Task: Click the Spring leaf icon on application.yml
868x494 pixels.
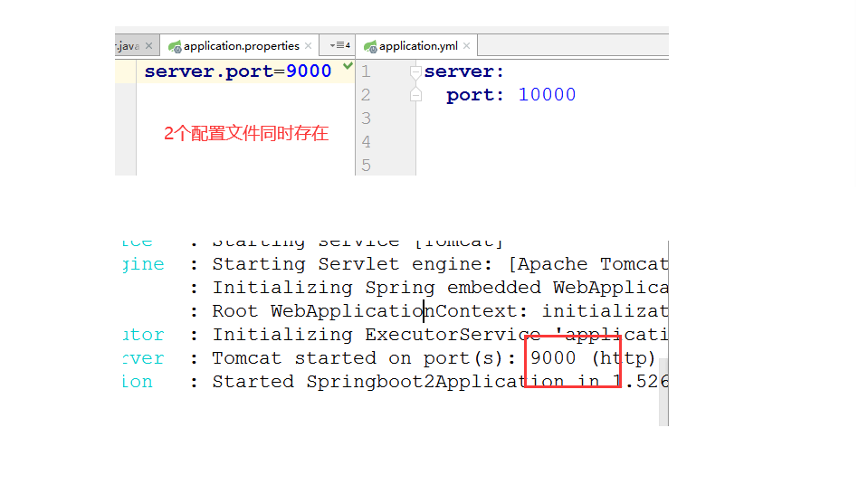Action: [370, 46]
